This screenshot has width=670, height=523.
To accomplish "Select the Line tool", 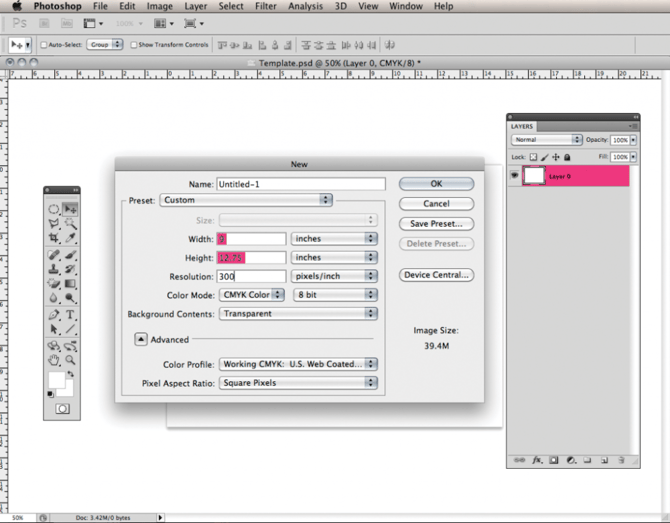I will [70, 329].
